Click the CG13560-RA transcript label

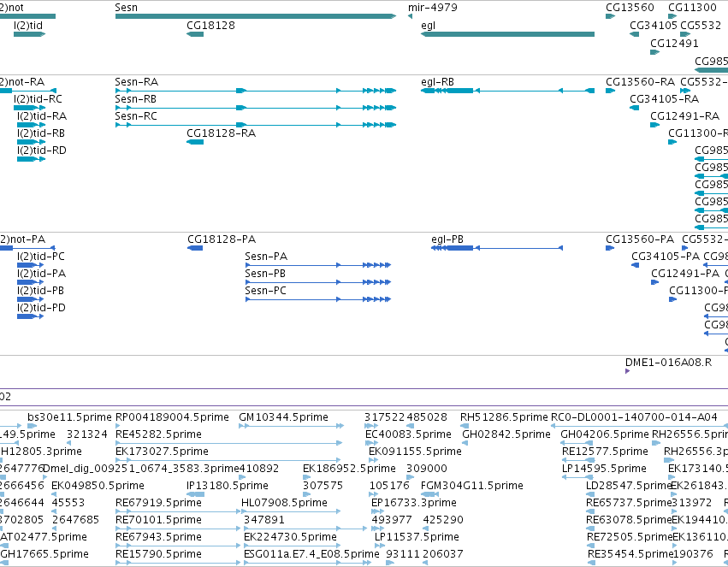coord(640,82)
